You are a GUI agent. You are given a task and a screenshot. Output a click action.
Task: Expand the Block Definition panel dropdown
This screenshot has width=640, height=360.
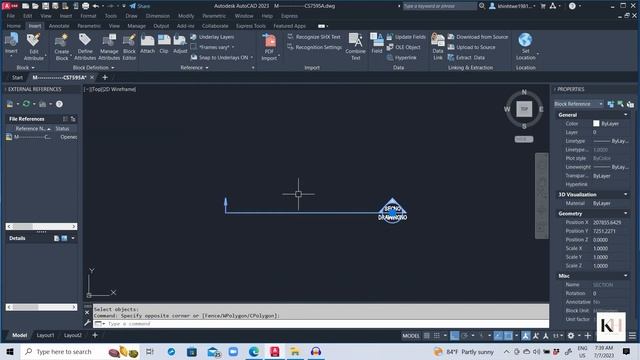coord(93,68)
